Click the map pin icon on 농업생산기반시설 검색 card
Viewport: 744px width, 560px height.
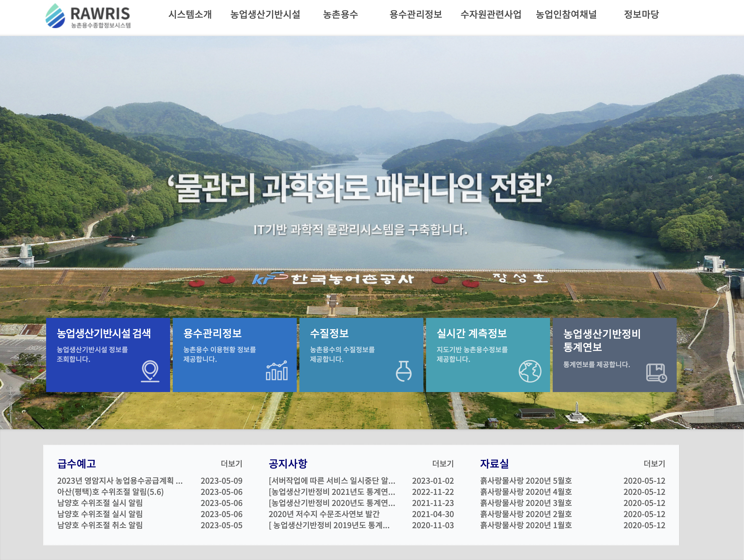click(x=150, y=371)
